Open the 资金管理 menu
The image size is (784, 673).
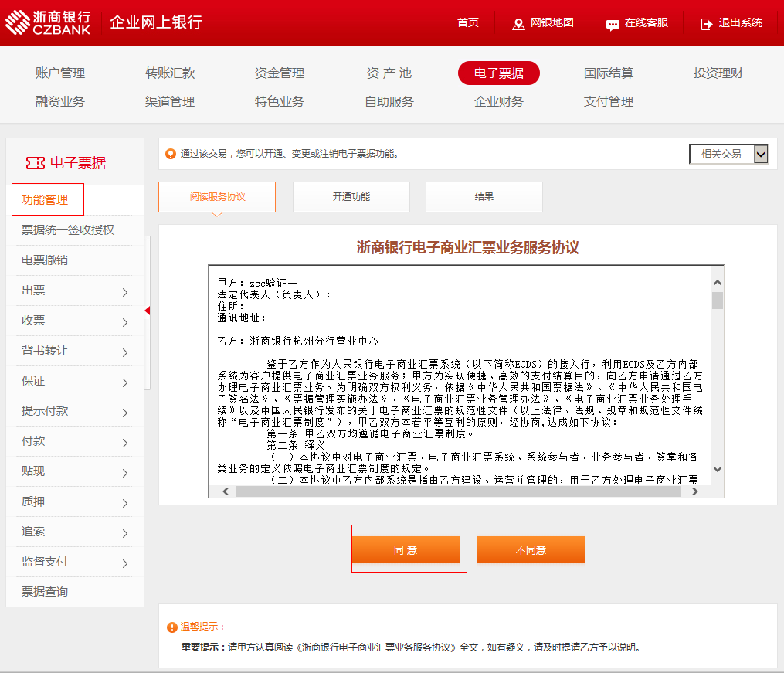280,73
